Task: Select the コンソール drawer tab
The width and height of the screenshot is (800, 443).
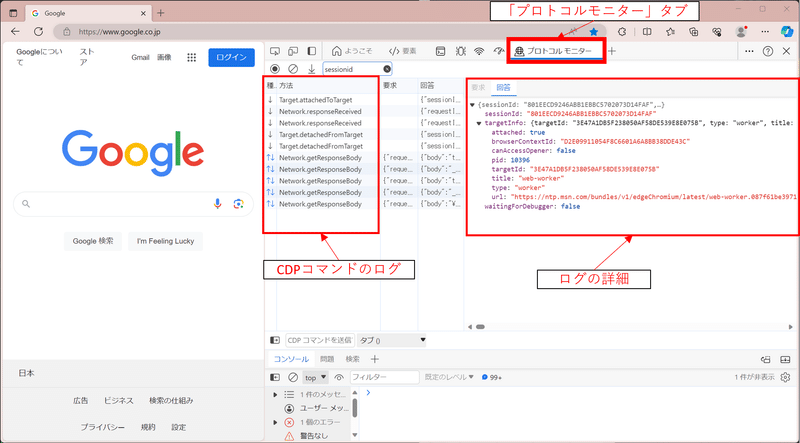Action: (291, 359)
